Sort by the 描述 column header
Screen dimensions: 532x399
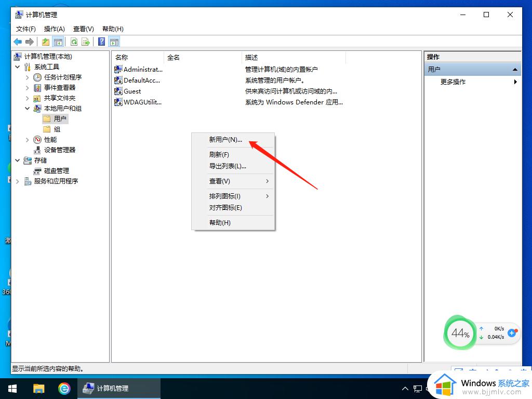click(x=294, y=57)
